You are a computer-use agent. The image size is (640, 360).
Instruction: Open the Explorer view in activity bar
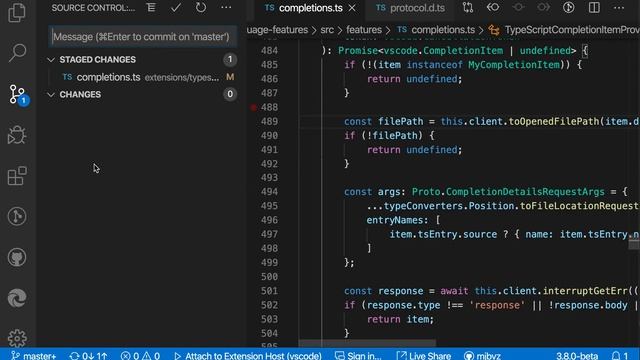point(17,12)
